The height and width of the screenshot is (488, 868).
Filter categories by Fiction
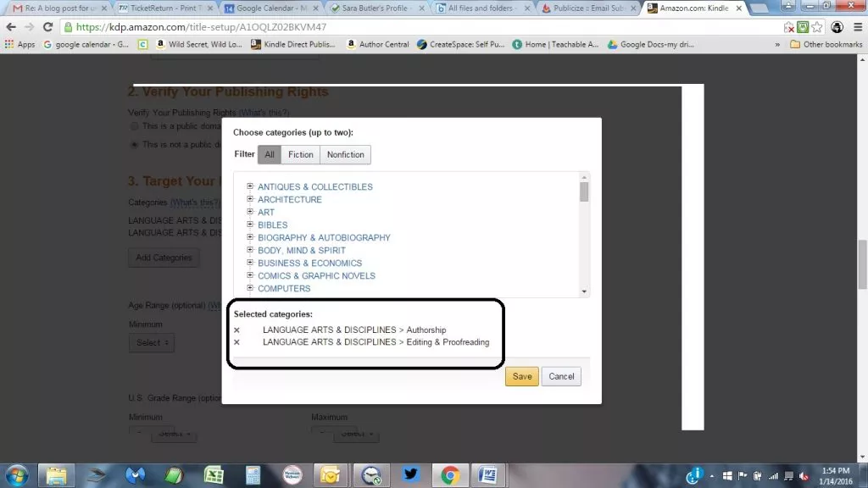(300, 154)
